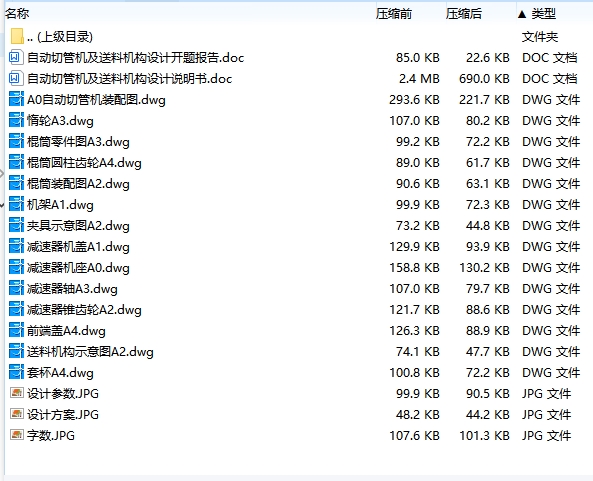This screenshot has height=481, width=593.
Task: Click the 158.8 KB original size value
Action: click(x=414, y=268)
